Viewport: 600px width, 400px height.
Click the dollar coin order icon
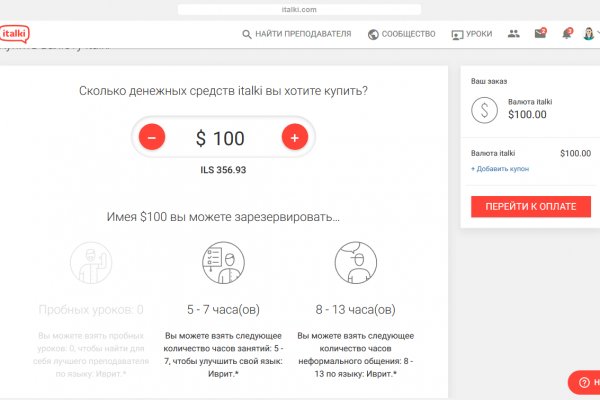coord(485,109)
